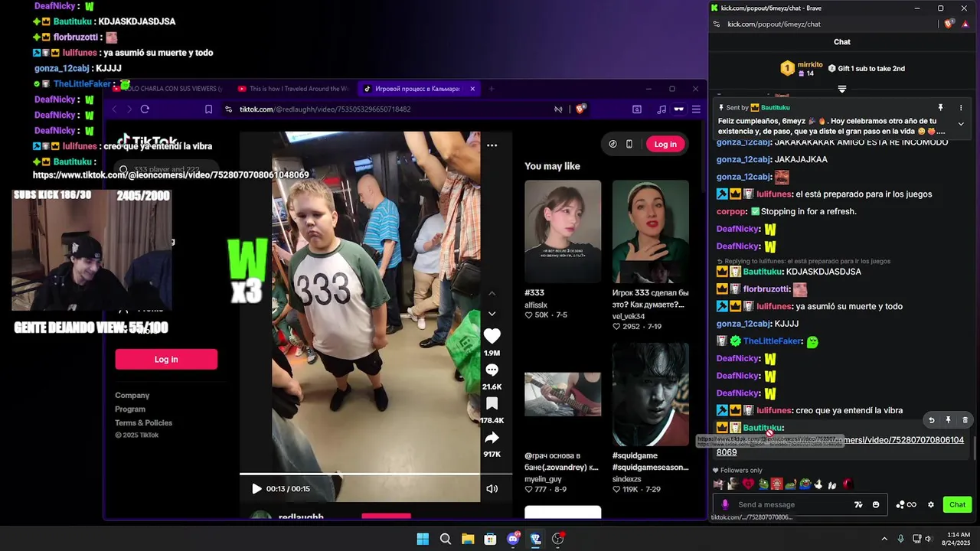This screenshot has width=980, height=551.
Task: Open the Windows Start menu
Action: tap(423, 539)
